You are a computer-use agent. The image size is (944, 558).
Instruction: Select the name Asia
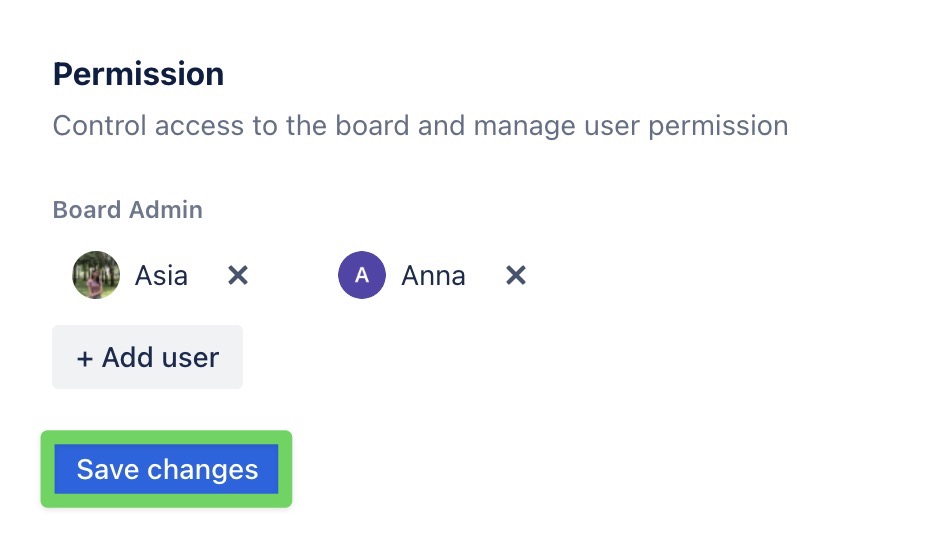tap(161, 275)
